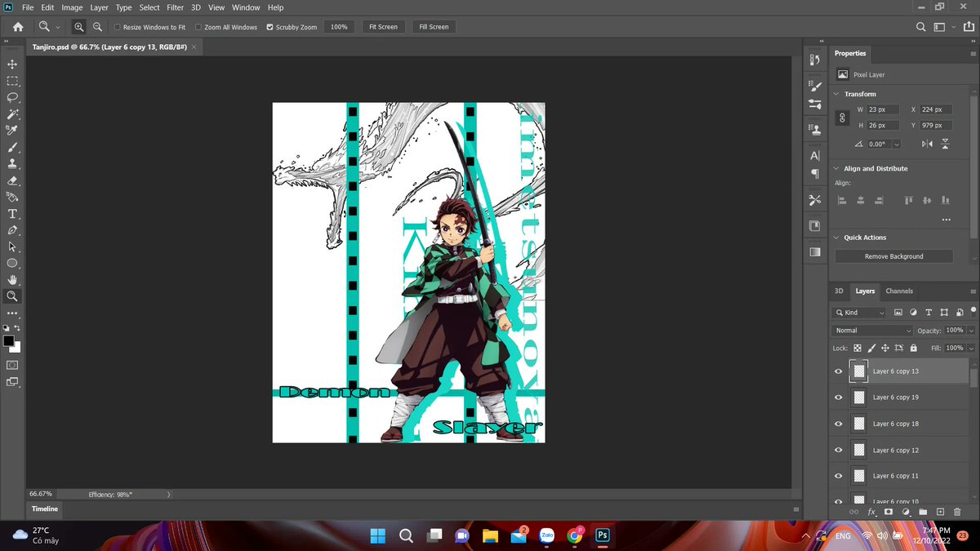This screenshot has height=551, width=980.
Task: Switch to the Channels tab
Action: click(898, 291)
